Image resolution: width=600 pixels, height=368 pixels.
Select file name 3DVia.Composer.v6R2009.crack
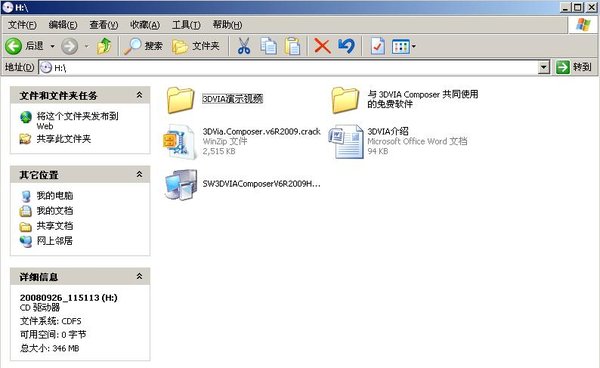click(x=262, y=132)
